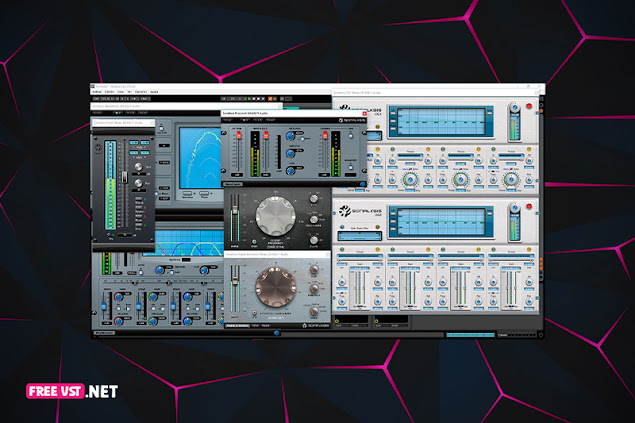635x423 pixels.
Task: Click the output gain knob of upper Sonalksis EQ
Action: [x=515, y=107]
